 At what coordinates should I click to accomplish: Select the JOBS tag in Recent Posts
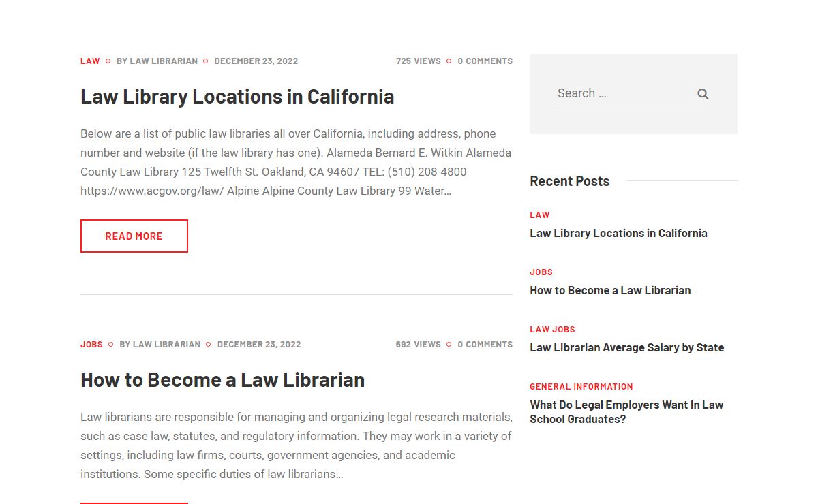pyautogui.click(x=541, y=272)
